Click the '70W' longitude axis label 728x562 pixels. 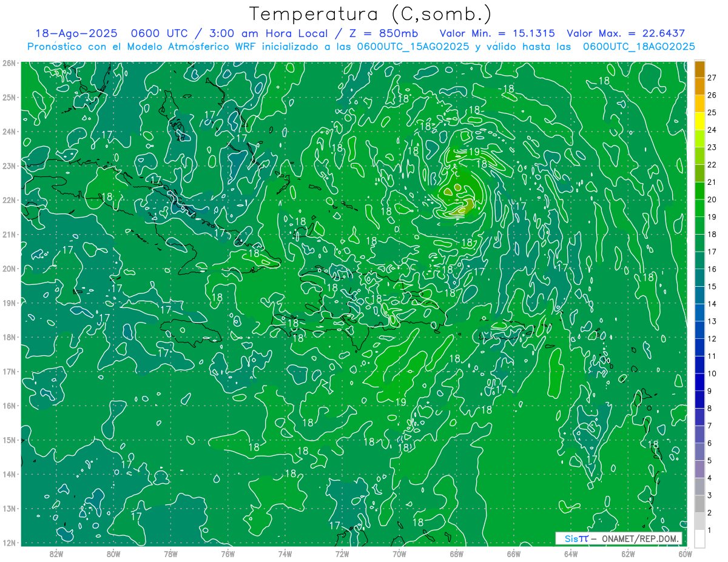(x=399, y=554)
